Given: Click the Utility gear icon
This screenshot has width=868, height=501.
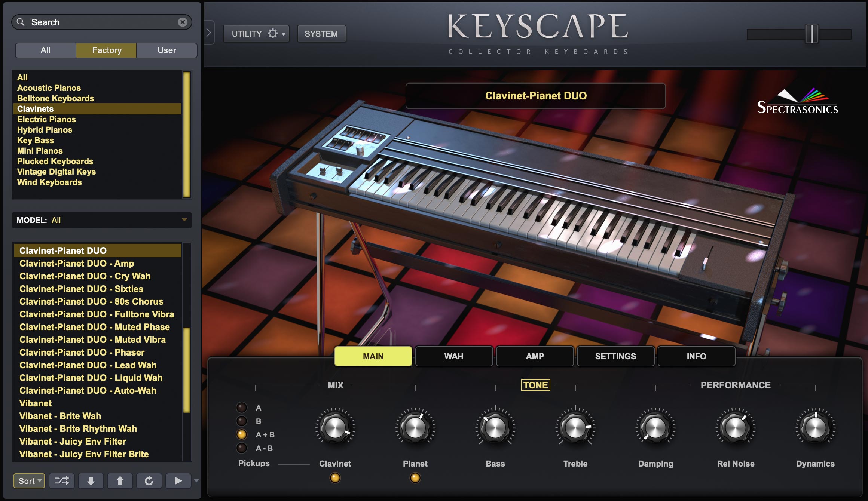Looking at the screenshot, I should [273, 34].
